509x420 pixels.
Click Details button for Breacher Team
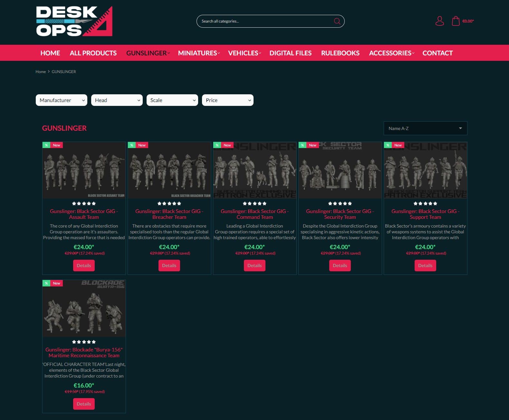(169, 266)
